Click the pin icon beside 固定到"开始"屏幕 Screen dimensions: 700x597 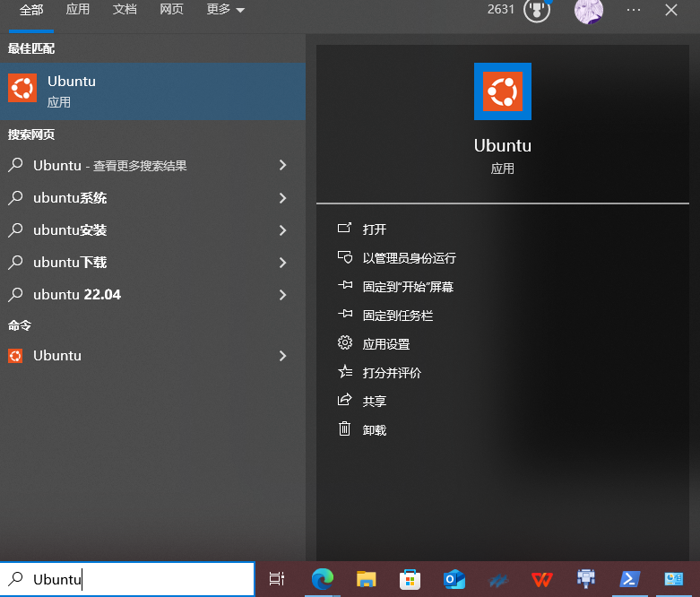click(x=345, y=285)
